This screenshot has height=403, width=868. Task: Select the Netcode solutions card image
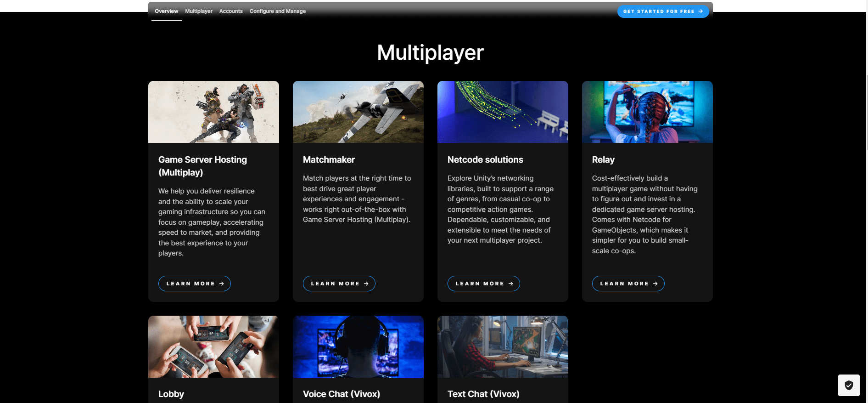click(503, 112)
